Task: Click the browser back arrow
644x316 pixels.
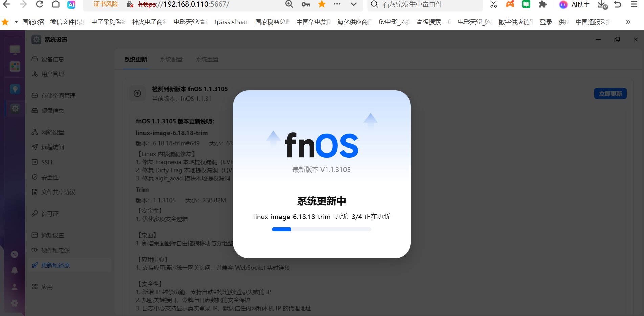Action: (6, 4)
